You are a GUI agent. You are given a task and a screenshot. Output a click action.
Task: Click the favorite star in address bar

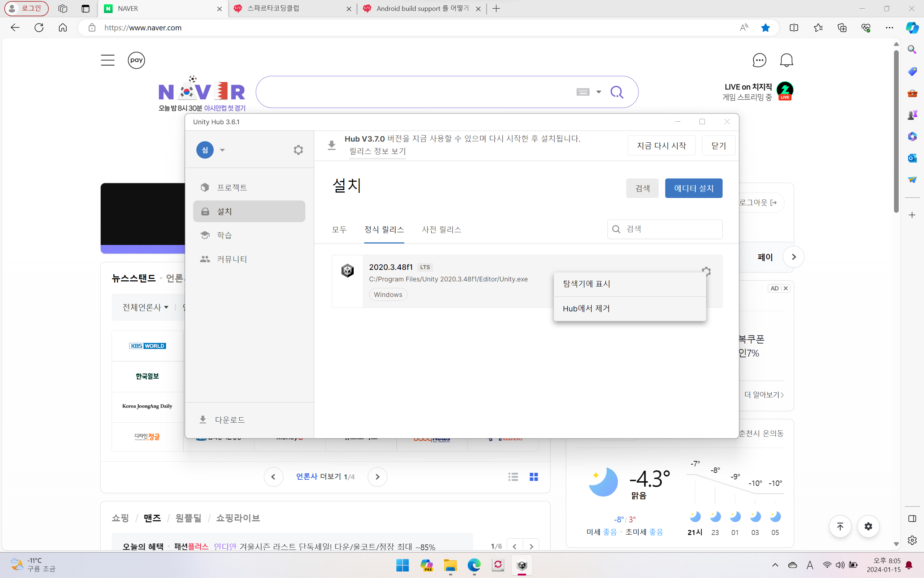(x=765, y=27)
